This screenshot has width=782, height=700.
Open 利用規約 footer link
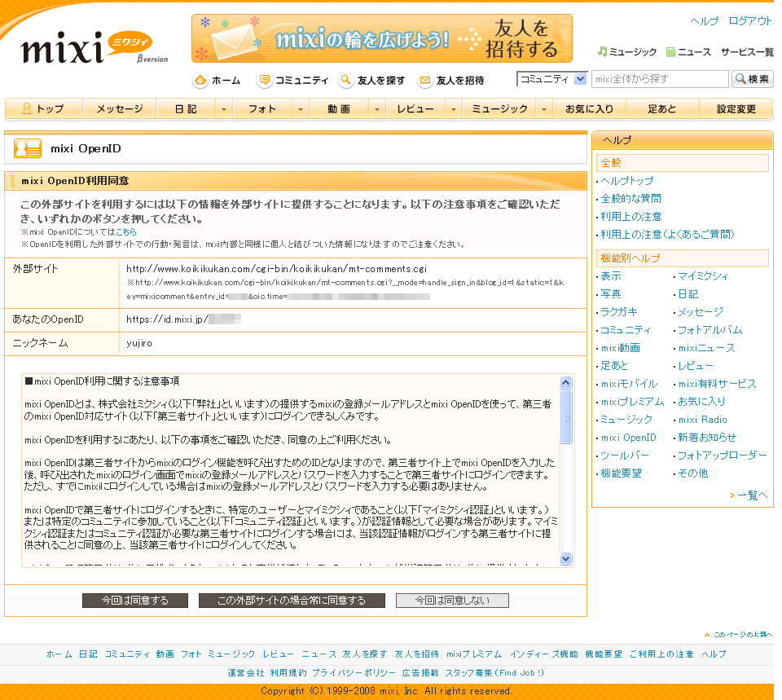tap(288, 673)
